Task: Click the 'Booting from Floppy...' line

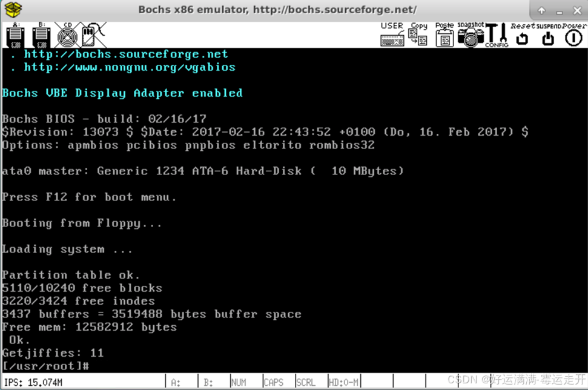Action: pyautogui.click(x=82, y=223)
